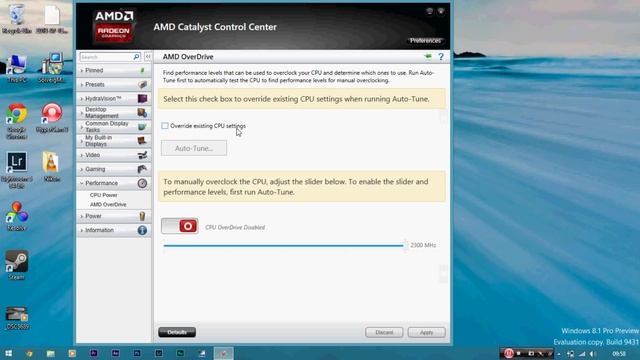Launch Lightroom from the desktop

(x=17, y=169)
